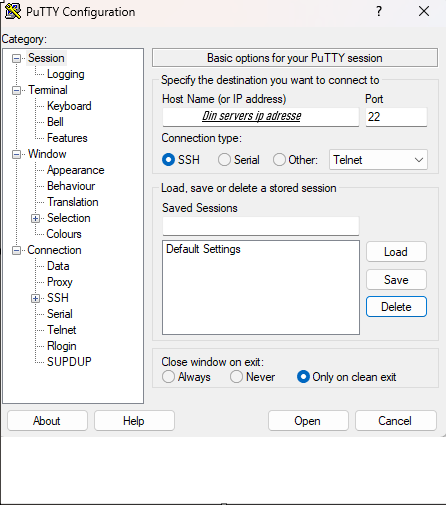Screen dimensions: 446x505
Task: Open the Bell settings category
Action: (x=55, y=122)
